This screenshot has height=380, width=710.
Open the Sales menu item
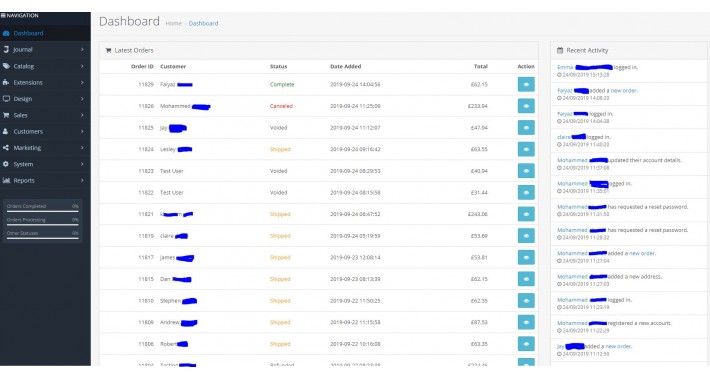pos(45,115)
